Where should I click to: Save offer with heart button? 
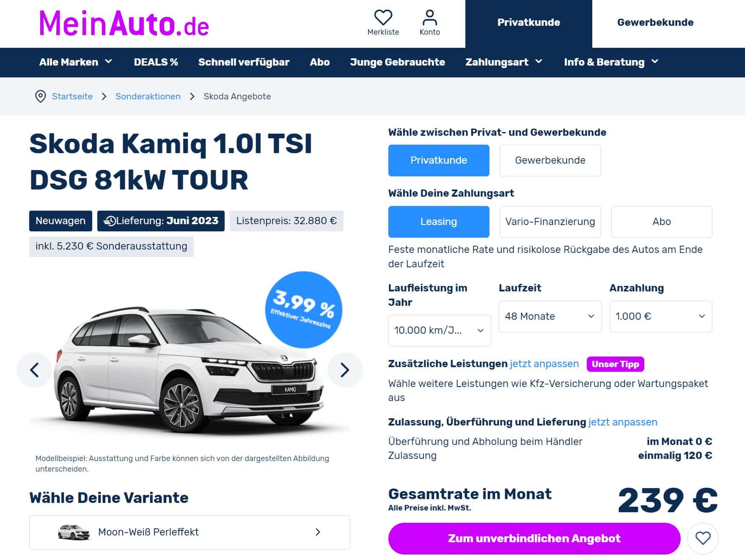[703, 538]
